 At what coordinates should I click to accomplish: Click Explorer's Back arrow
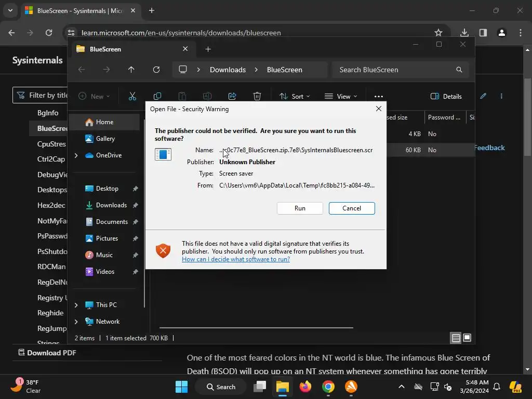[x=82, y=70]
